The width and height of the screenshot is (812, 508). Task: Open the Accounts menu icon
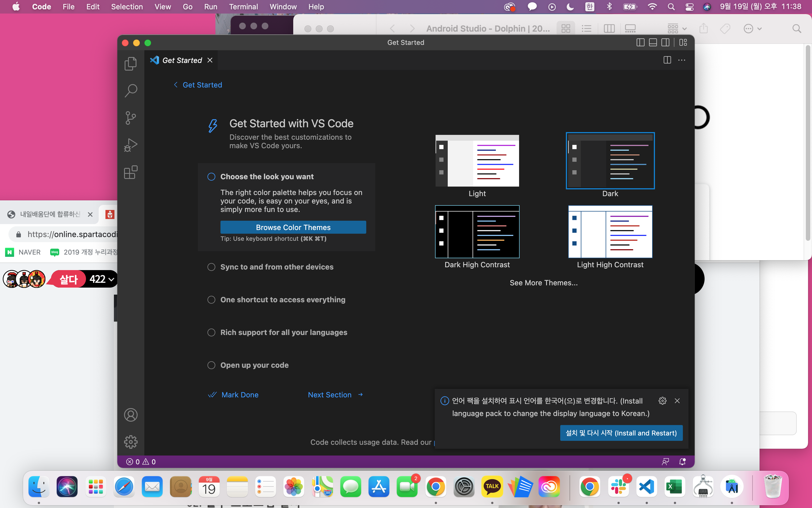pyautogui.click(x=131, y=415)
